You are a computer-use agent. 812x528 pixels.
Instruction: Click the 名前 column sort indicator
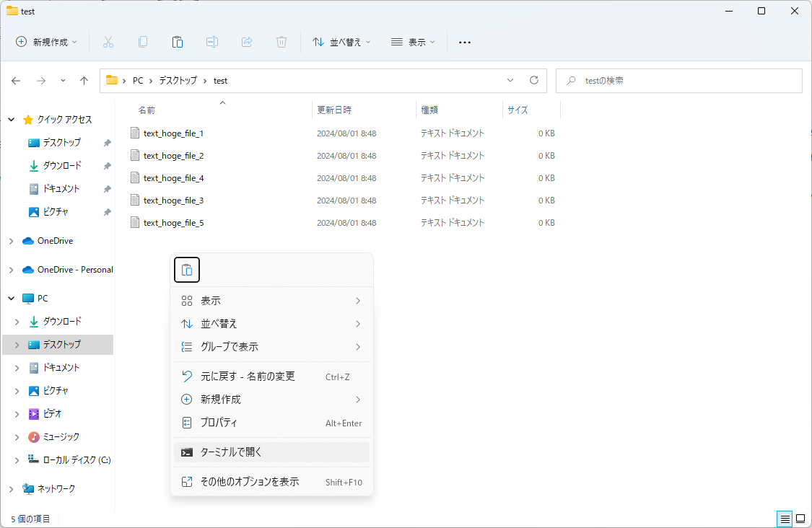(222, 103)
